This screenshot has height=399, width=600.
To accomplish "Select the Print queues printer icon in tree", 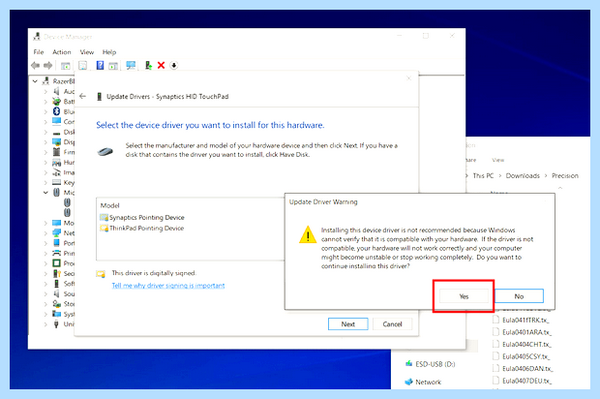I will tap(56, 253).
